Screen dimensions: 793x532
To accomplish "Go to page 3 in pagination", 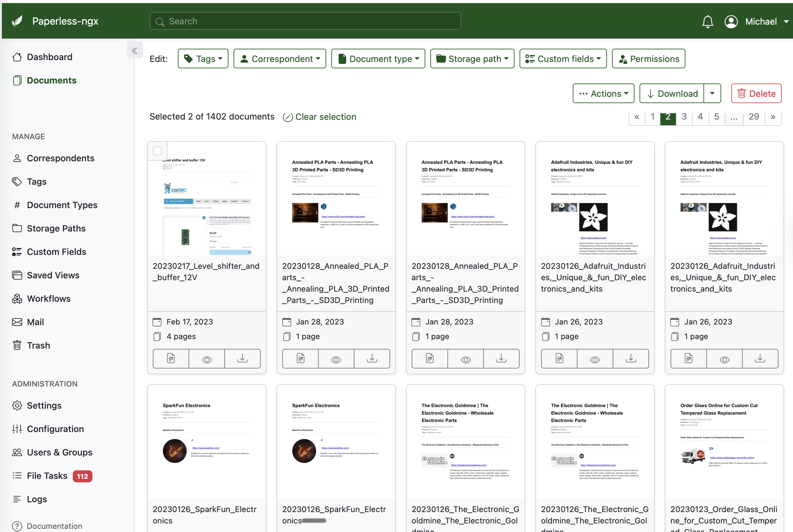I will [x=684, y=117].
